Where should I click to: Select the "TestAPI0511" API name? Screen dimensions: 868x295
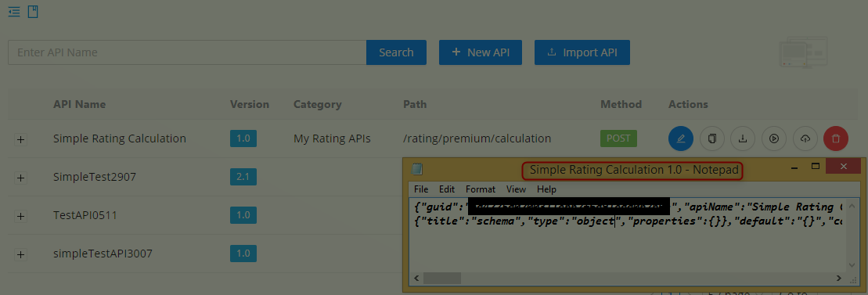(x=85, y=215)
